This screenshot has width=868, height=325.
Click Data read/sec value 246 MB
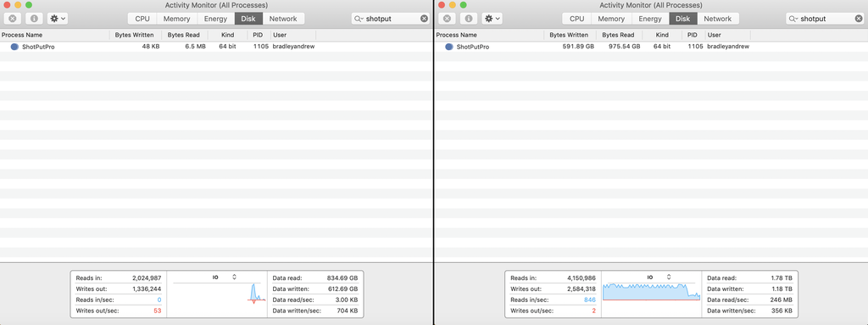781,300
